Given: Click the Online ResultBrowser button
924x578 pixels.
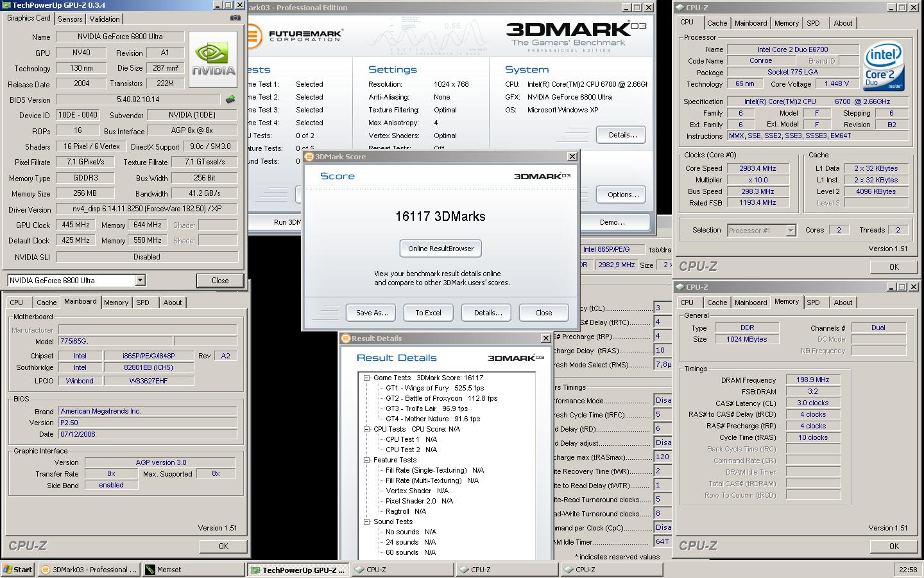Looking at the screenshot, I should click(441, 249).
